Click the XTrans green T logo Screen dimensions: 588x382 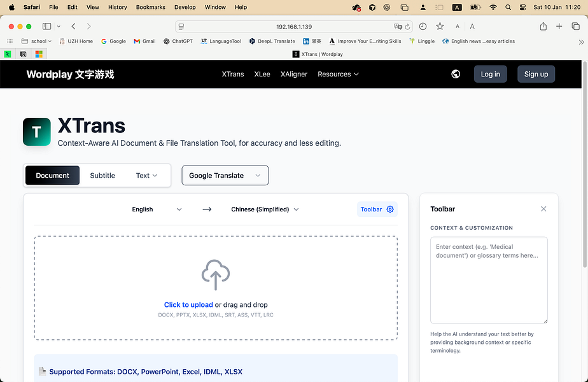pyautogui.click(x=37, y=132)
